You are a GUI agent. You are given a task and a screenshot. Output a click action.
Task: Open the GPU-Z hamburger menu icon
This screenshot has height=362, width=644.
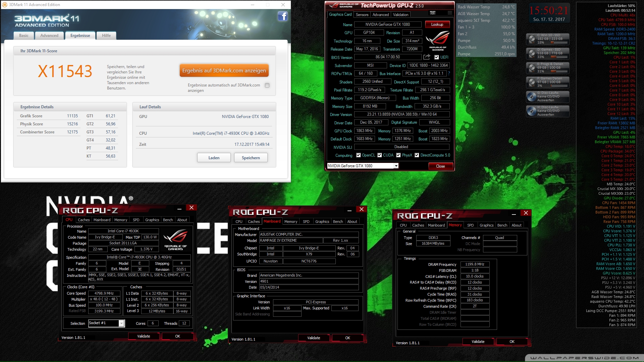tap(450, 13)
